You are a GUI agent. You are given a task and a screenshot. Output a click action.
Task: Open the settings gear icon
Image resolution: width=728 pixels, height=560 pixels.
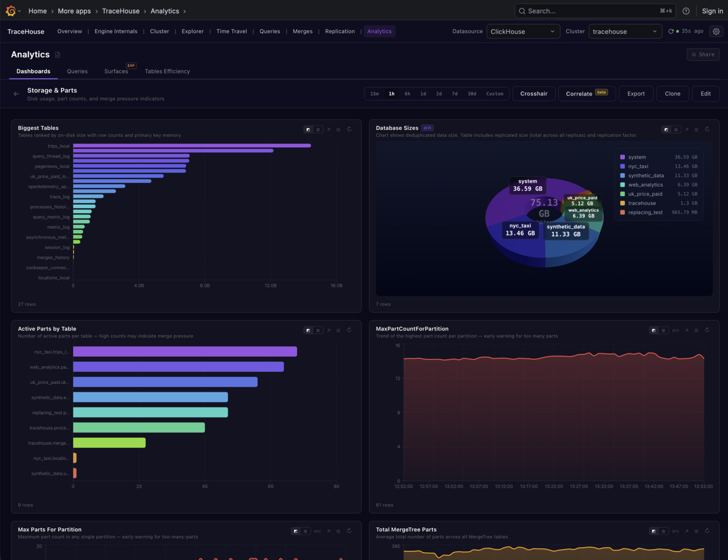coord(716,31)
